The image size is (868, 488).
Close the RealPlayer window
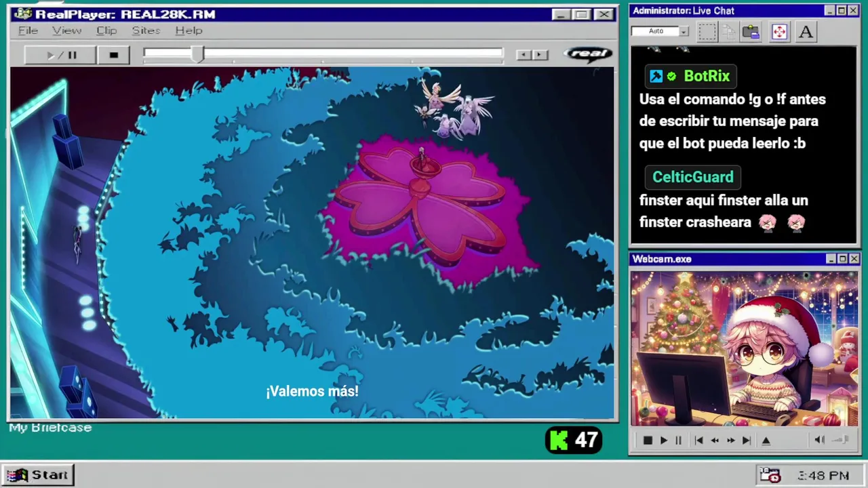pyautogui.click(x=604, y=14)
